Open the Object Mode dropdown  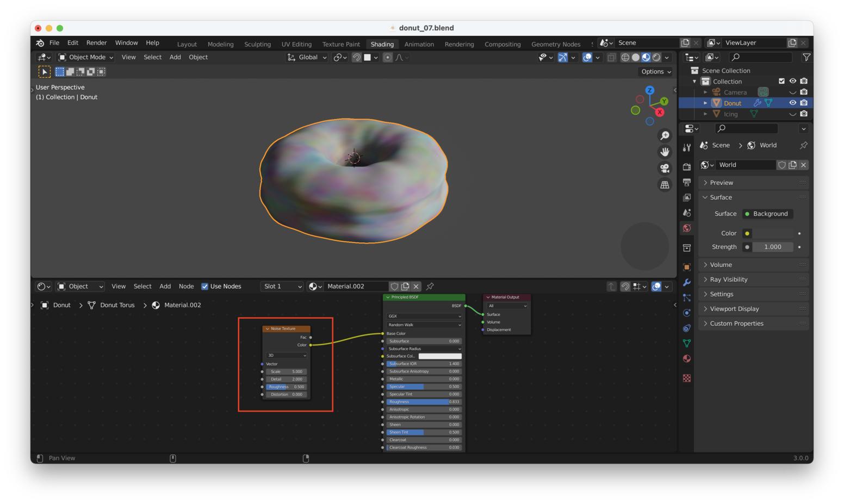(x=86, y=57)
